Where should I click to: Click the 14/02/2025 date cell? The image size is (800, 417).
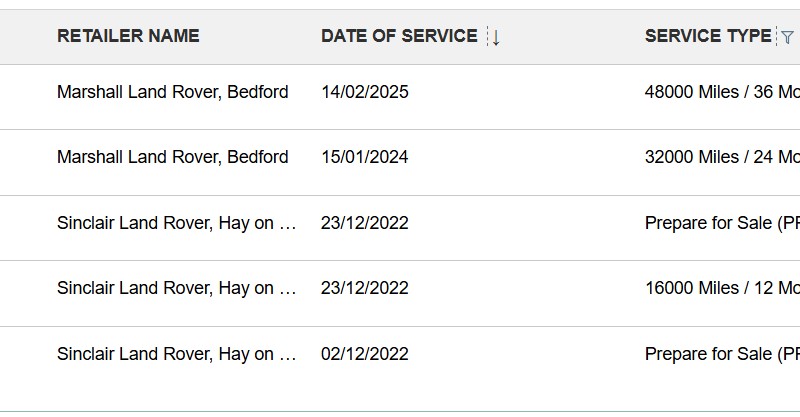(365, 92)
